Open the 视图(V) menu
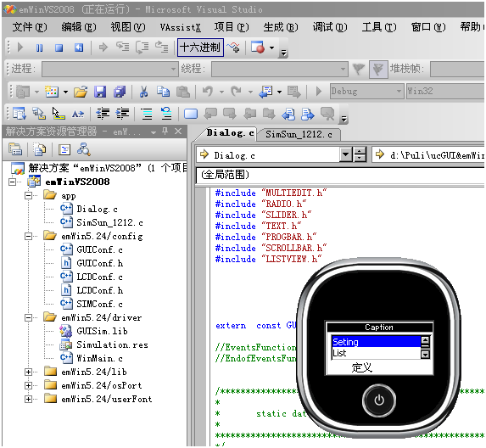Screen dimensions: 486x448 click(x=128, y=27)
